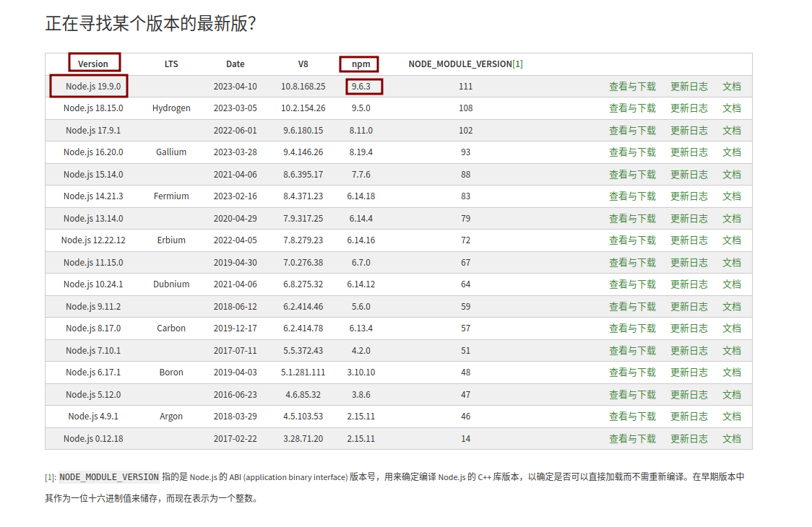Open 文档 for Node.js 8.17.0
Screen dimensions: 812x527
coord(732,328)
